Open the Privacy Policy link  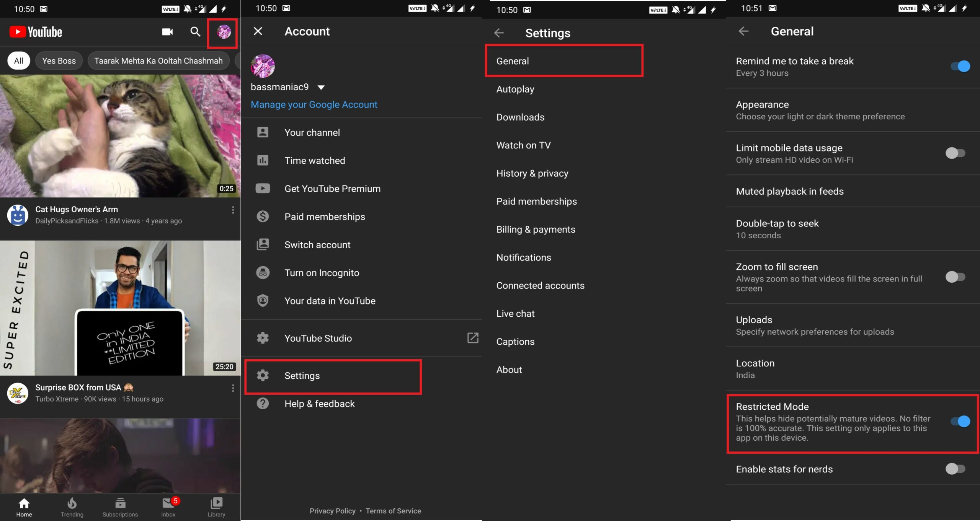[x=332, y=511]
